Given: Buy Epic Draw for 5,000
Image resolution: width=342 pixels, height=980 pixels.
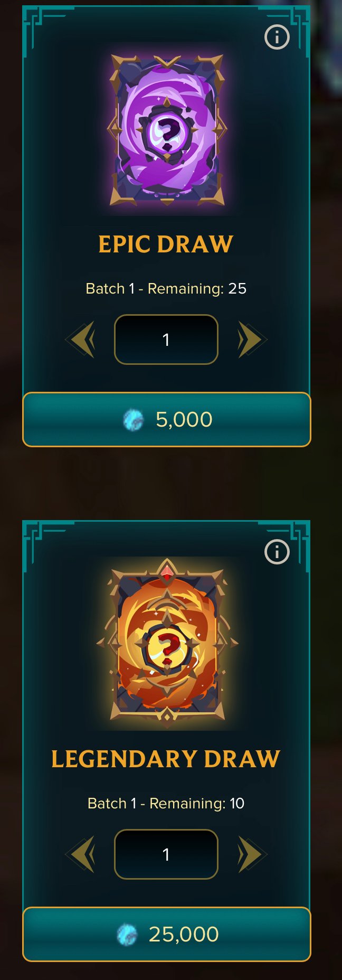Looking at the screenshot, I should click(167, 419).
